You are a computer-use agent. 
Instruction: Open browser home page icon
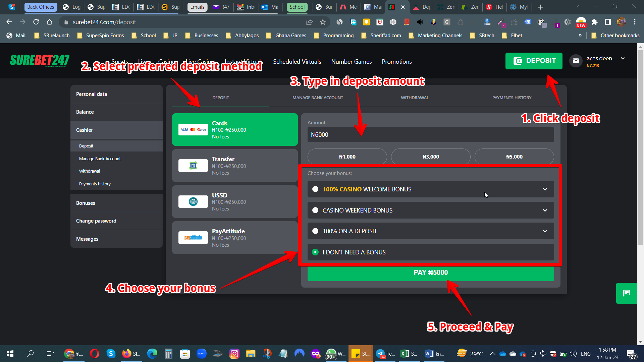[49, 22]
